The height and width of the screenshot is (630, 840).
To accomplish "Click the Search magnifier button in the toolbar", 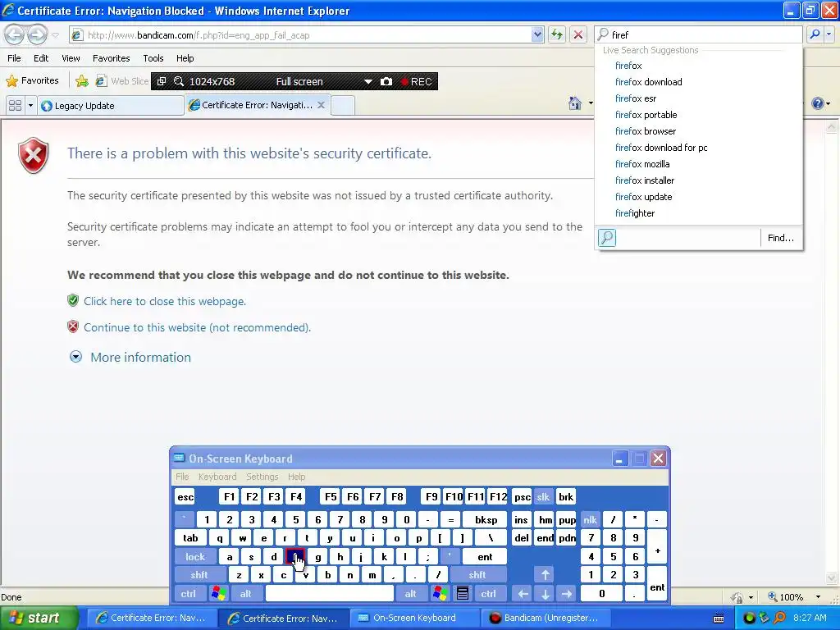I will pyautogui.click(x=815, y=34).
